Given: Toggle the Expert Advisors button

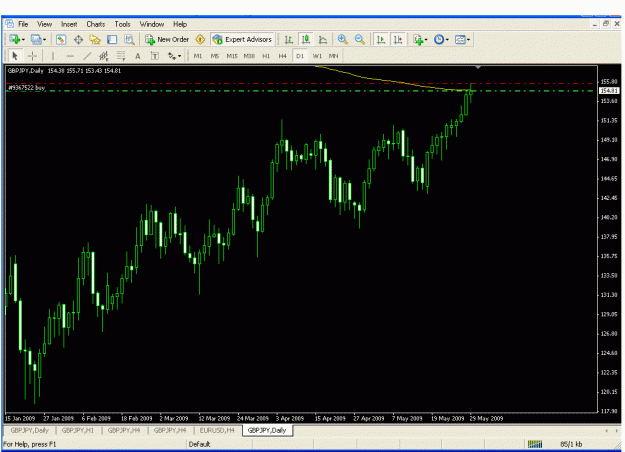Looking at the screenshot, I should pyautogui.click(x=243, y=39).
